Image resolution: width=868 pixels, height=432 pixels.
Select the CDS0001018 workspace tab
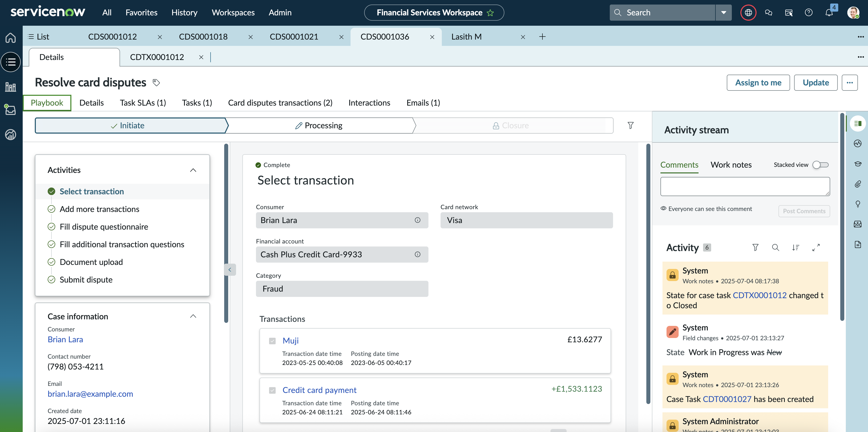click(203, 37)
